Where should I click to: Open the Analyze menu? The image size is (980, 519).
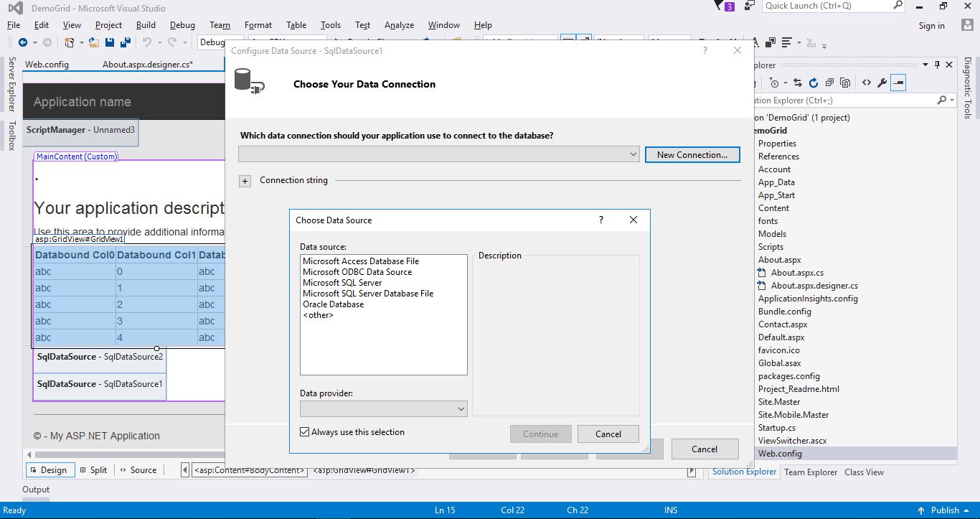click(x=399, y=24)
